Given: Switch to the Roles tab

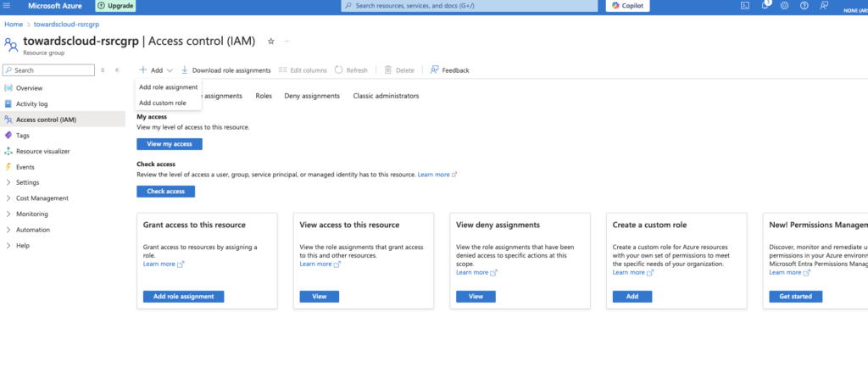Looking at the screenshot, I should click(x=264, y=96).
